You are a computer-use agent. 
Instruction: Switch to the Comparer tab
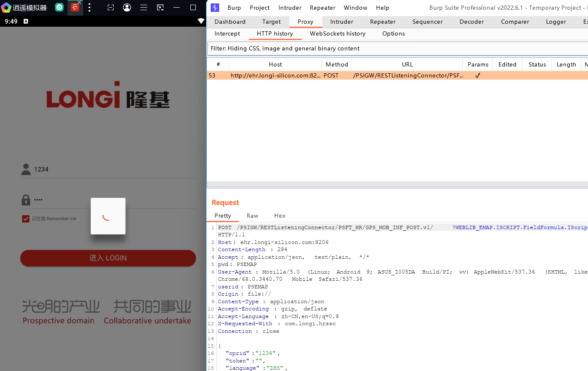coord(515,22)
